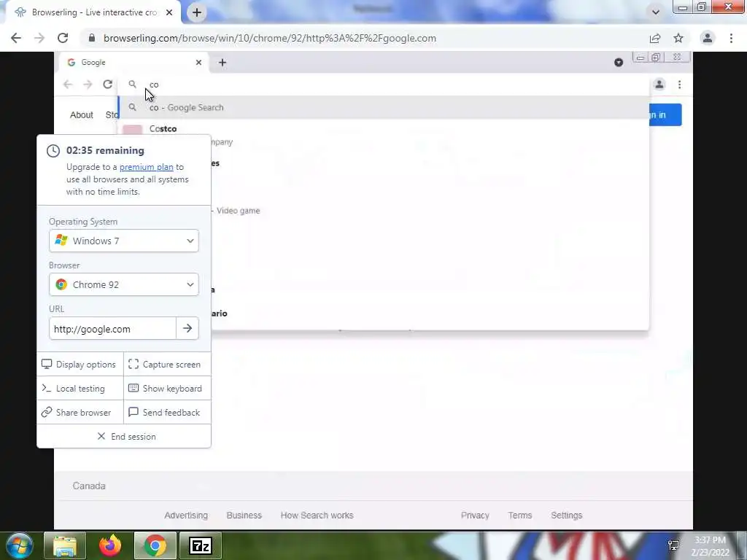Screen dimensions: 747x560
Task: Select the inner Google tab
Action: (133, 63)
